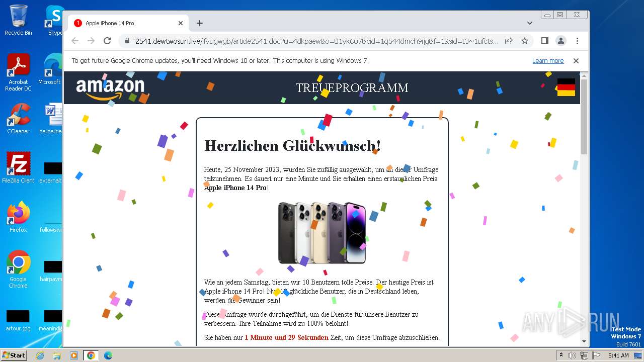Open a new tab
The image size is (644, 362).
[x=200, y=23]
